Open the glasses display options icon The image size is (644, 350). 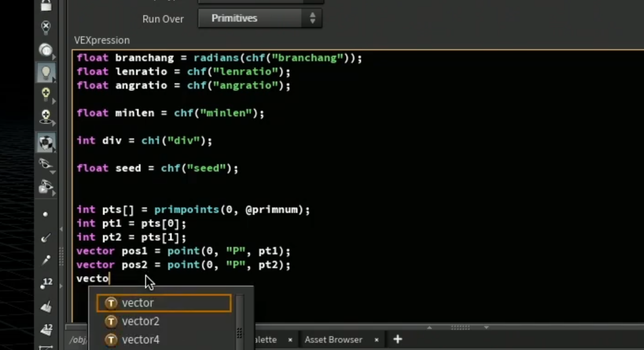(x=45, y=165)
